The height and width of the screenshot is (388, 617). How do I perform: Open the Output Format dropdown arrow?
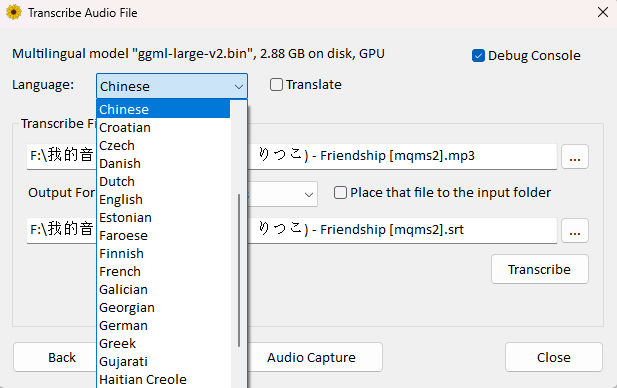pyautogui.click(x=308, y=194)
